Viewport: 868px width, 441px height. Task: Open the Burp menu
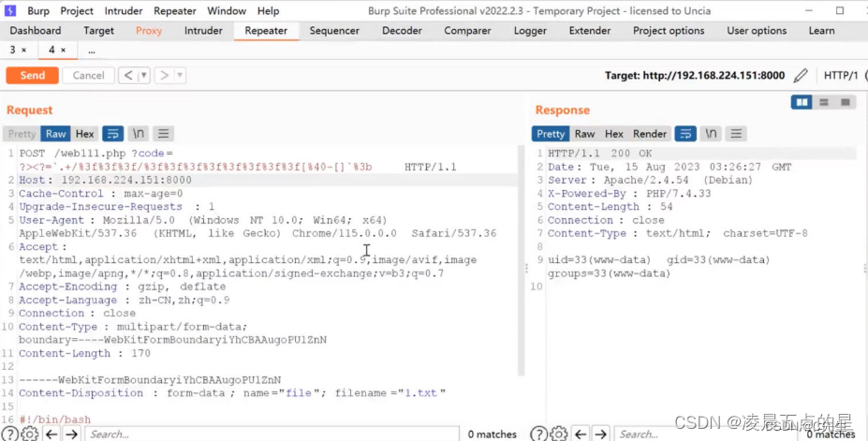tap(37, 10)
